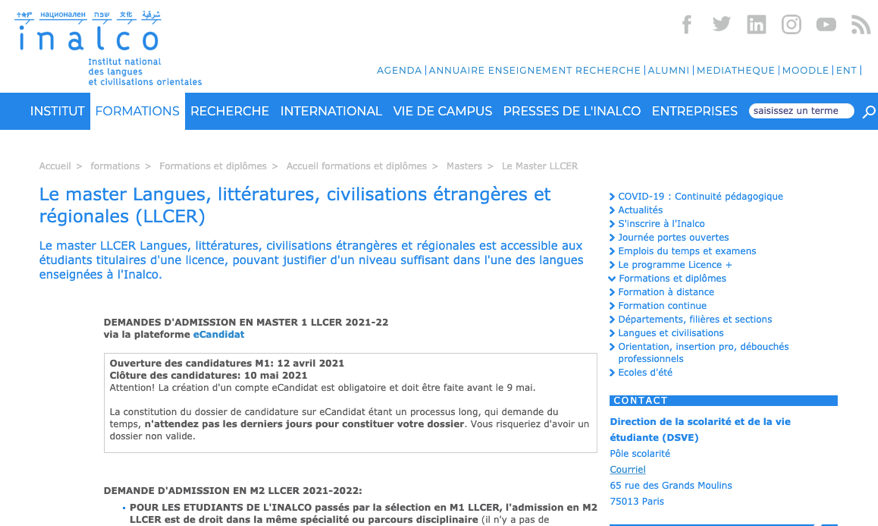Click 'Ouverture des candidatures M1: 12 avril 2021'
This screenshot has width=878, height=526.
coord(227,363)
